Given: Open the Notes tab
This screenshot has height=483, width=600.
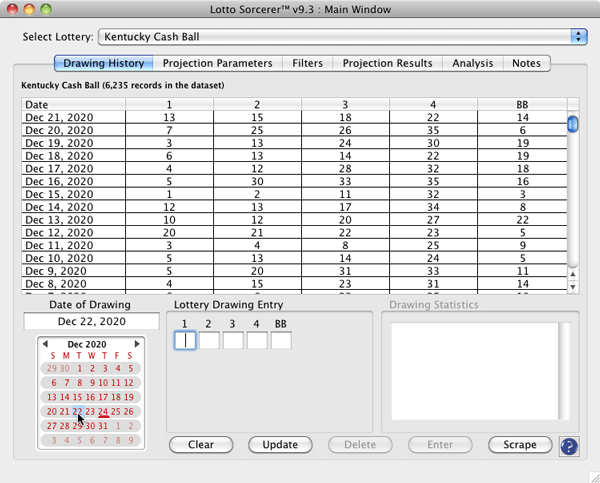Looking at the screenshot, I should (x=526, y=63).
